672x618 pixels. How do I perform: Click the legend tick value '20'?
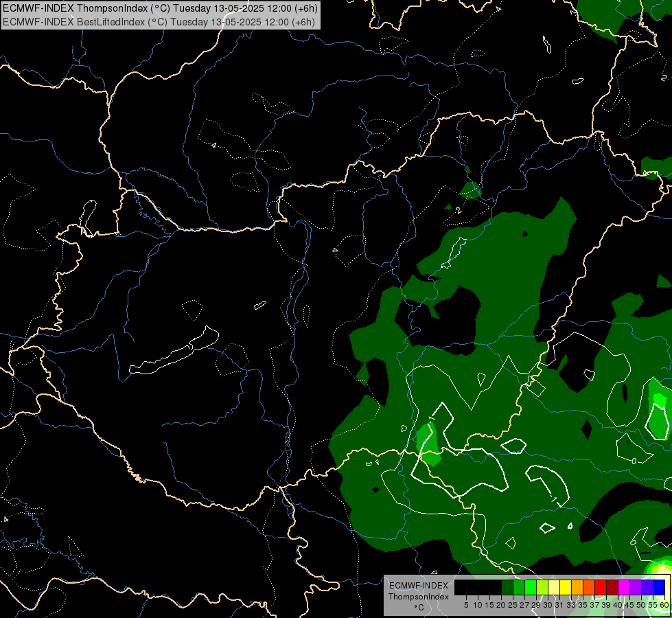(501, 605)
